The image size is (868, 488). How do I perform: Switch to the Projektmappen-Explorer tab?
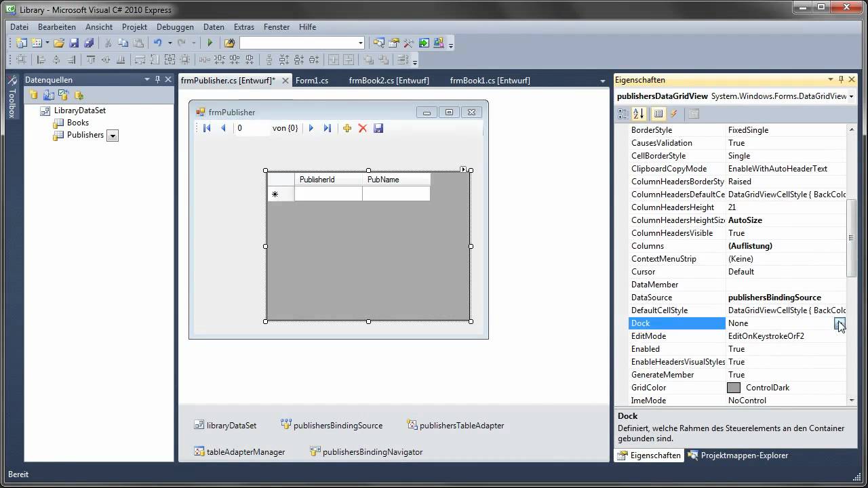(738, 455)
